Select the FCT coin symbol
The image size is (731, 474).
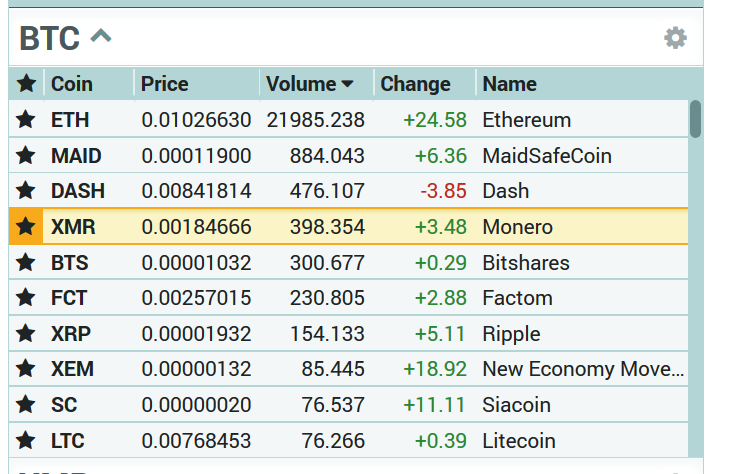click(69, 298)
